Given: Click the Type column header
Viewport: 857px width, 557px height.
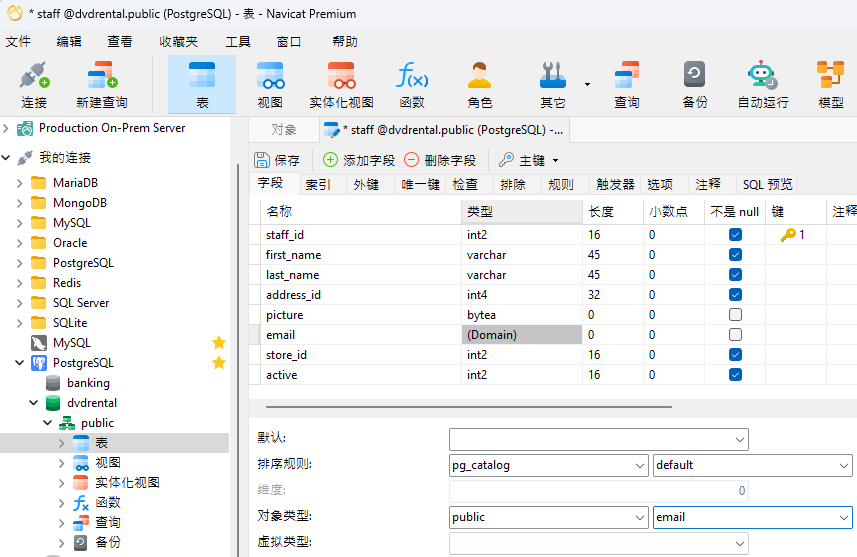Looking at the screenshot, I should (x=522, y=212).
